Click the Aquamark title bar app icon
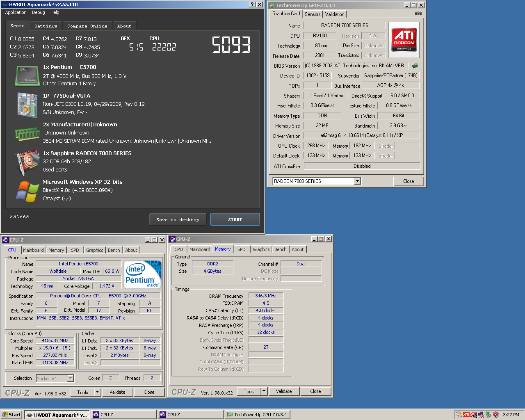Image resolution: width=525 pixels, height=420 pixels. 5,5
